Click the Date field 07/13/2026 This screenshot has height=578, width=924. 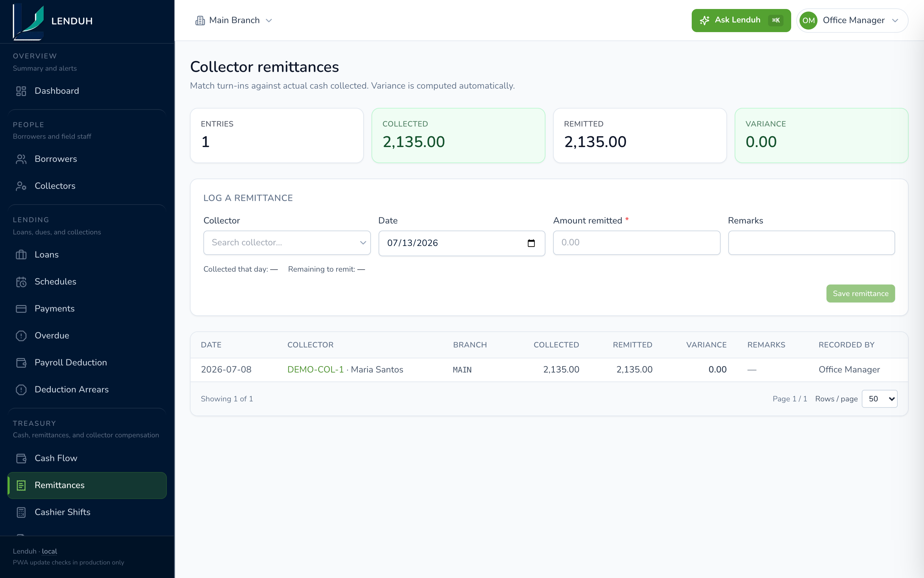462,243
